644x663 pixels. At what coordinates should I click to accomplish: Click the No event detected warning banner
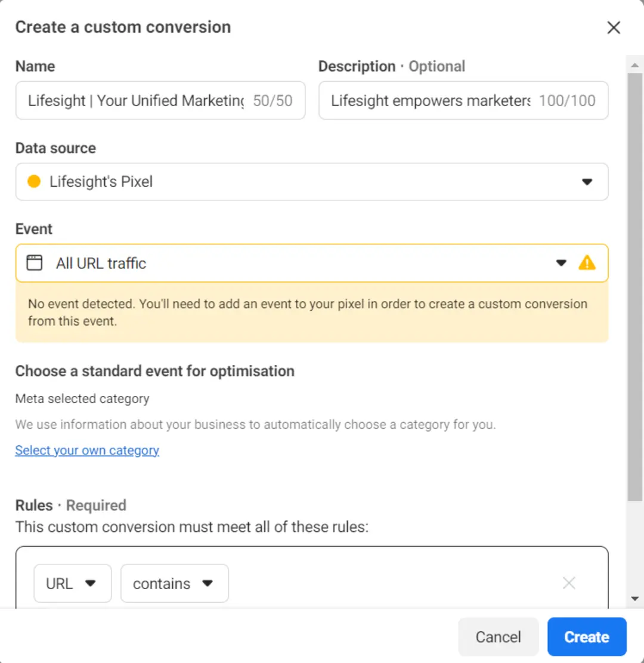pos(312,312)
